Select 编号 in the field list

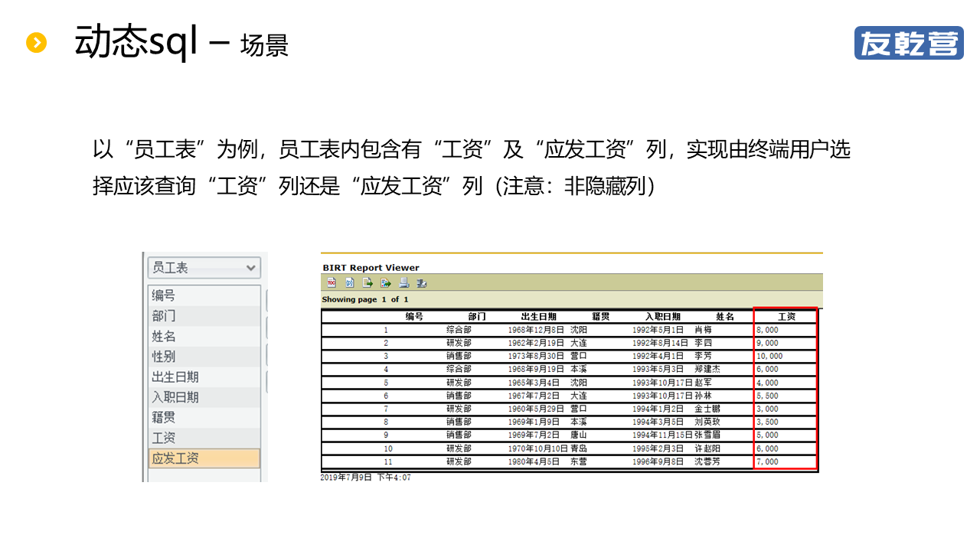coord(204,295)
